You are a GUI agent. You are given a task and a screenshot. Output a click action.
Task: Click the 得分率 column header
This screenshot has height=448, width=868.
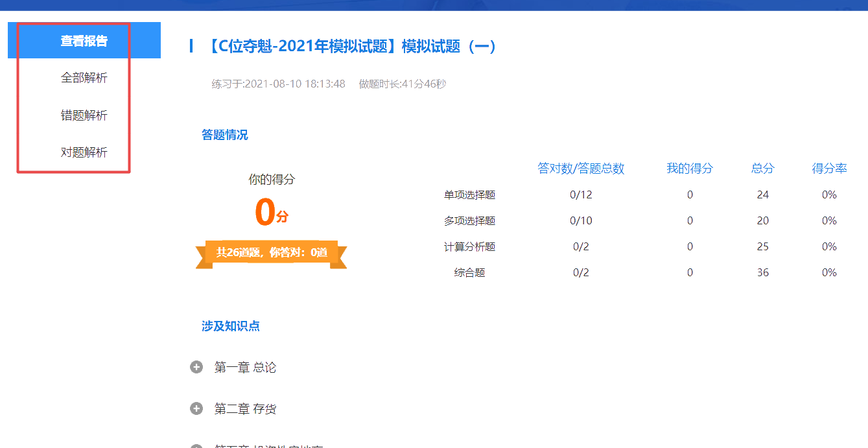[829, 169]
